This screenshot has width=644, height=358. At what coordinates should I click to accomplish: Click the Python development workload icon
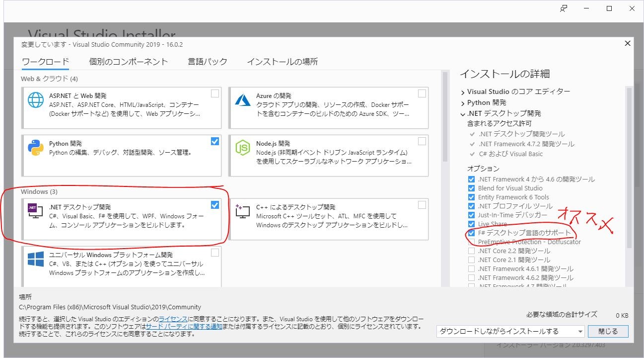[36, 147]
